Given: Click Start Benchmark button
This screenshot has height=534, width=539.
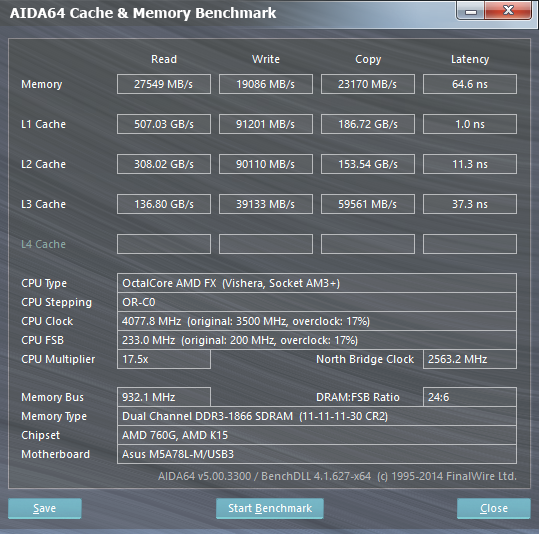Looking at the screenshot, I should 270,508.
